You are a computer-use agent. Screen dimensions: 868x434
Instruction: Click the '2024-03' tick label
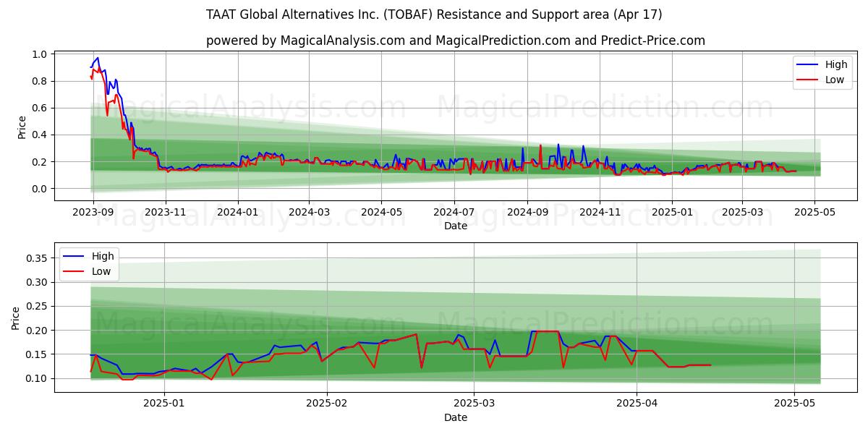309,212
